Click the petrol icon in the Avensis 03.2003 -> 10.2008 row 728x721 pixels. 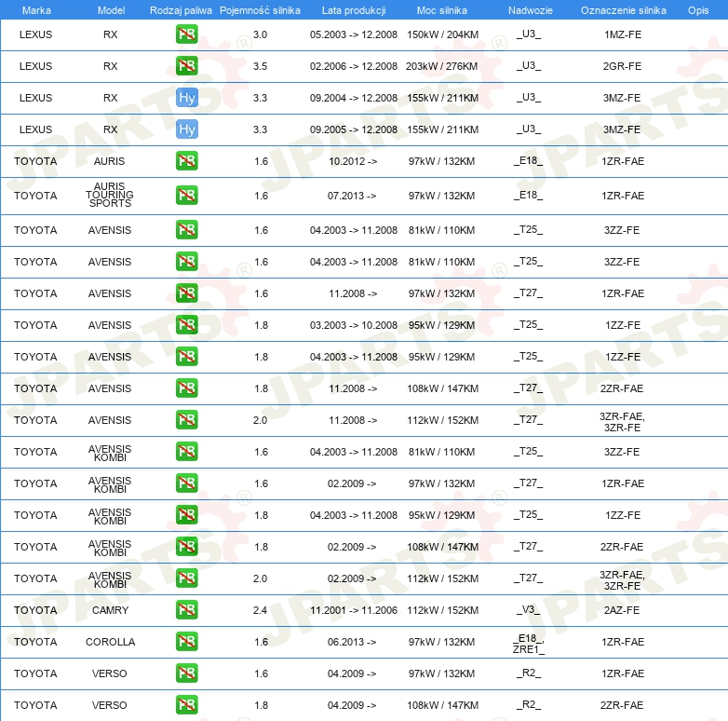click(x=186, y=325)
